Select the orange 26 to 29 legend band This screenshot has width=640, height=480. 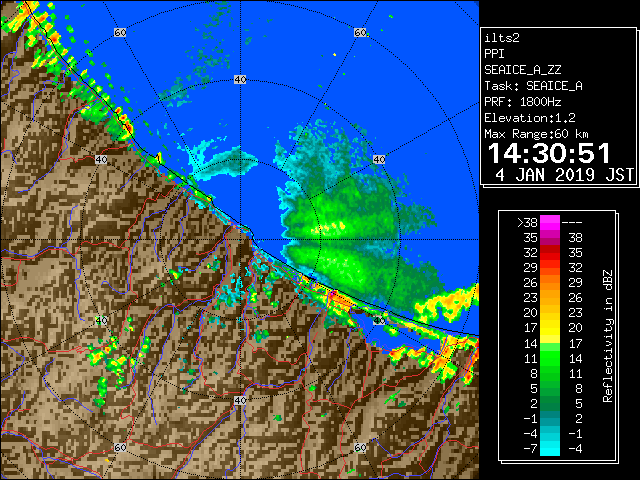[550, 283]
